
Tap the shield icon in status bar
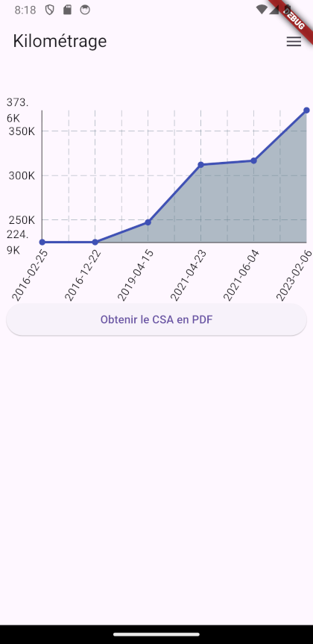pyautogui.click(x=50, y=10)
